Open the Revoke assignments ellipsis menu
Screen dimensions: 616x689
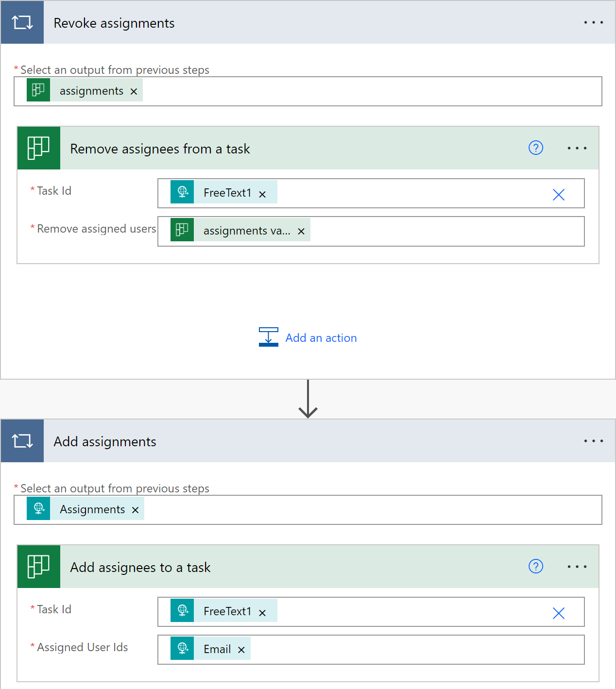(593, 22)
